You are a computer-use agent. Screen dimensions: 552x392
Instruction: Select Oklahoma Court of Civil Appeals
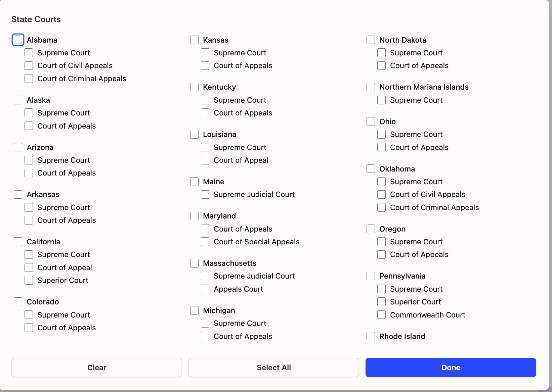pyautogui.click(x=381, y=194)
